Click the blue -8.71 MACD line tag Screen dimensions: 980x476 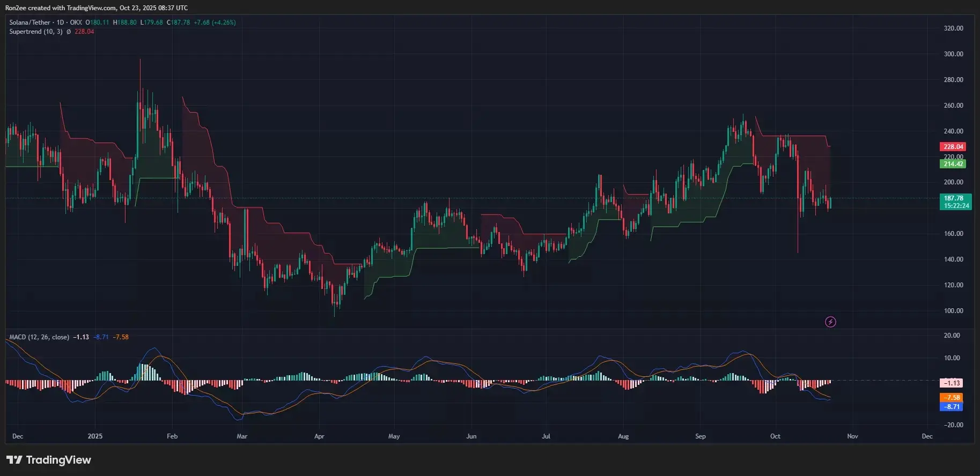pos(952,407)
